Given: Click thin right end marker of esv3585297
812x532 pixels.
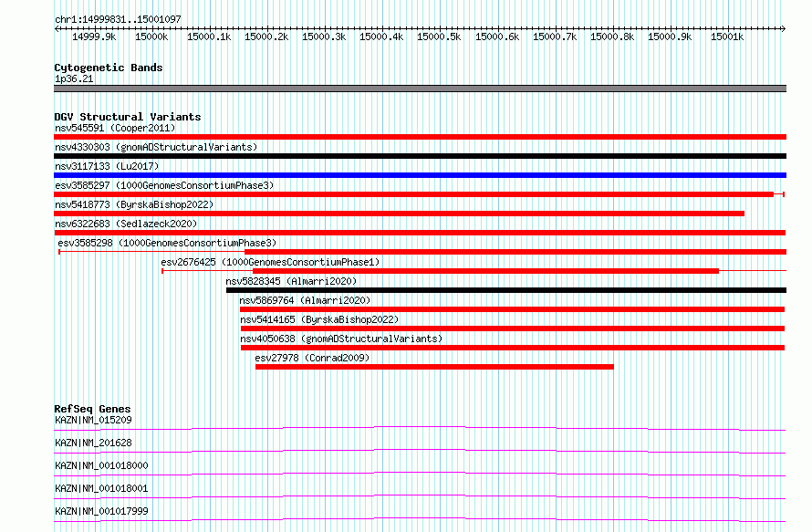Looking at the screenshot, I should (779, 194).
